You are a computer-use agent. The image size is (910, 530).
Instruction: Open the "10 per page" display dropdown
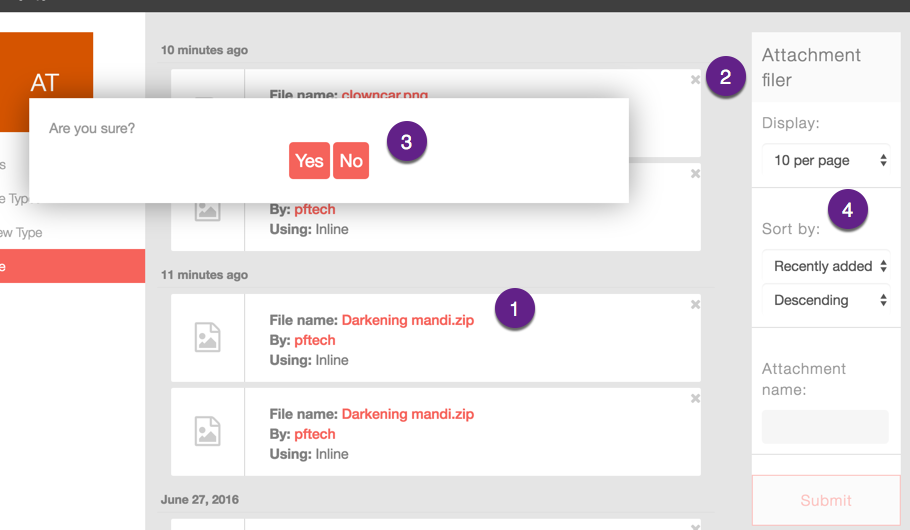tap(825, 160)
